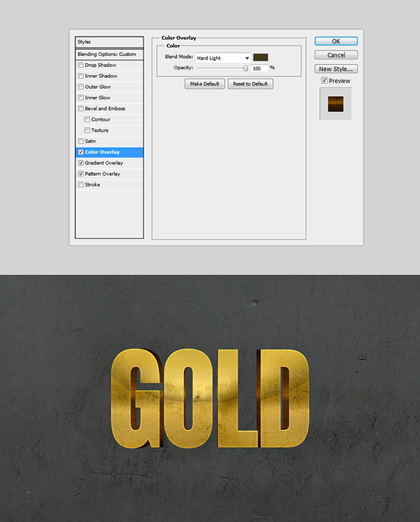Click the style preview thumbnail
The image size is (420, 522).
click(x=335, y=102)
